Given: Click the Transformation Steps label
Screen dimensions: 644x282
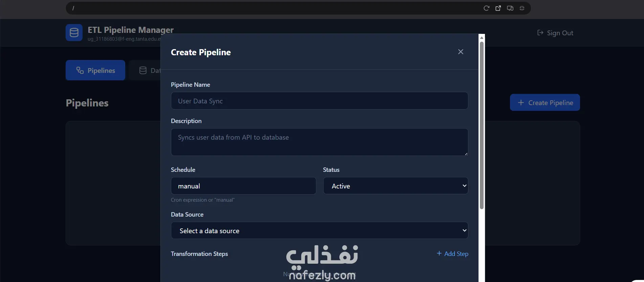Looking at the screenshot, I should point(199,254).
